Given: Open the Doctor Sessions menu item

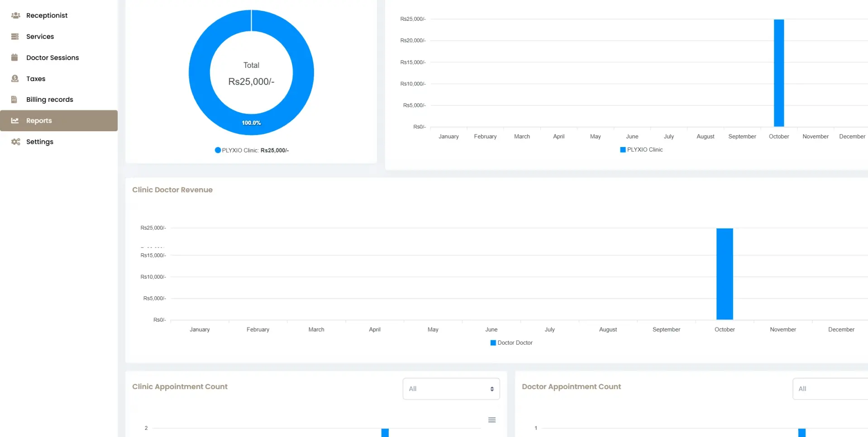Looking at the screenshot, I should coord(52,57).
